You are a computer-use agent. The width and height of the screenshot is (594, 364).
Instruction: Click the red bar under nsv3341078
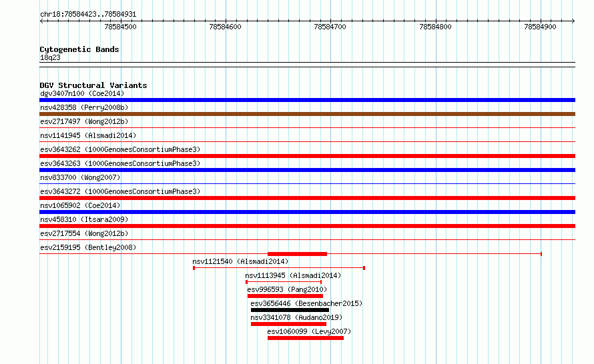click(x=288, y=324)
